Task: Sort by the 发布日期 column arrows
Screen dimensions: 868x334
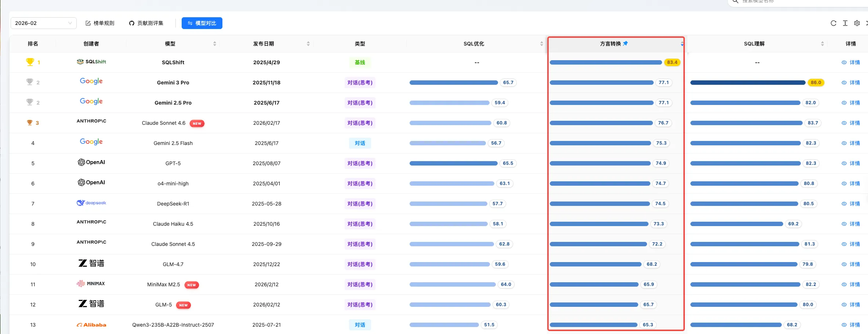Action: click(x=308, y=44)
